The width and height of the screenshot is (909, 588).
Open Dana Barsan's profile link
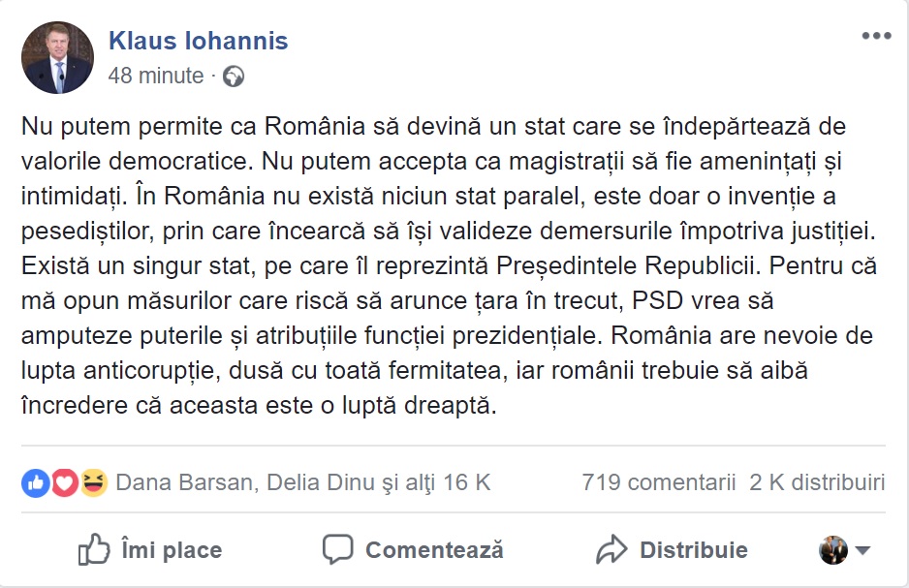tap(184, 482)
